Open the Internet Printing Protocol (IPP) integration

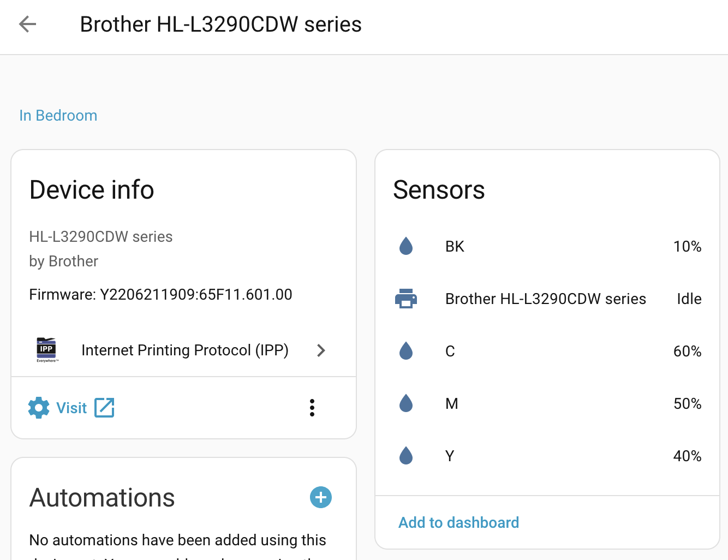click(x=184, y=350)
